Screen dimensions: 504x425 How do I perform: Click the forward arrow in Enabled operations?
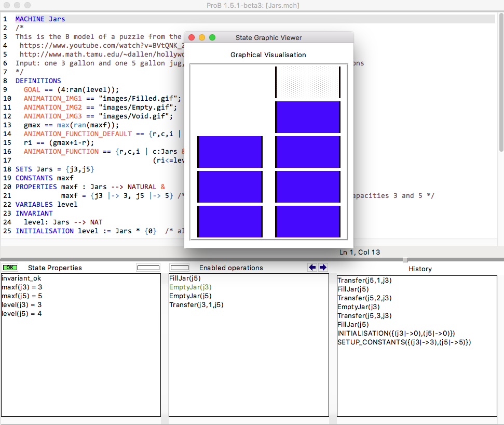click(x=323, y=268)
